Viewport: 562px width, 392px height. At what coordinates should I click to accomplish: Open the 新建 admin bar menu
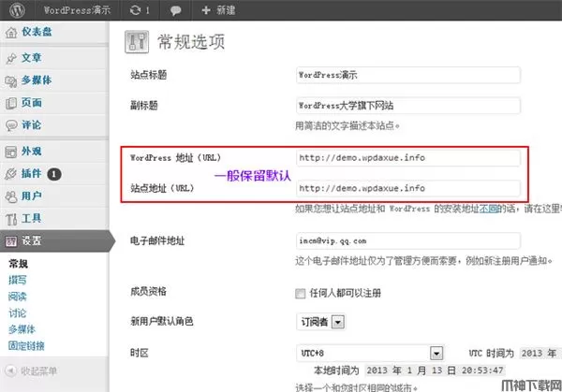(218, 10)
